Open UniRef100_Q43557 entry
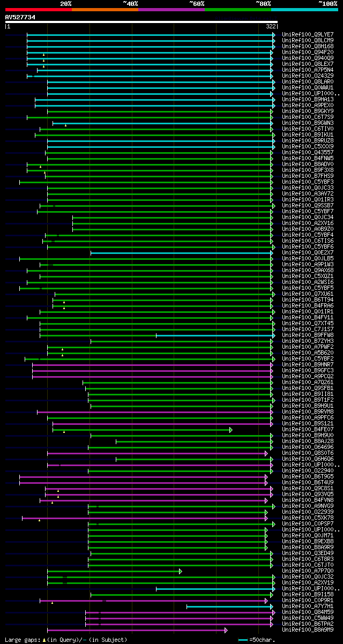 308,152
